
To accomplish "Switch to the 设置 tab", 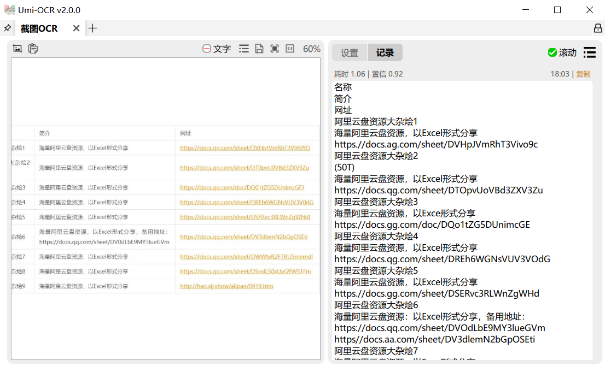I will (350, 52).
